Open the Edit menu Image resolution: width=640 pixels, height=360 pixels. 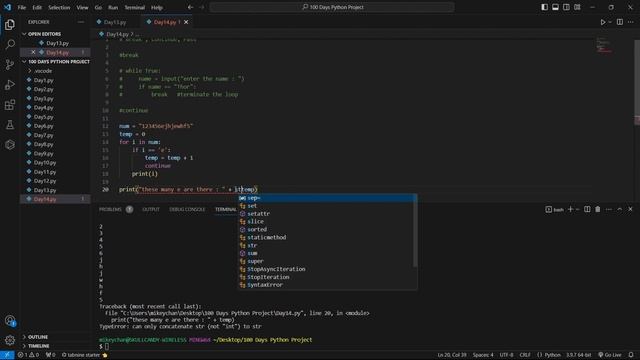tap(37, 7)
